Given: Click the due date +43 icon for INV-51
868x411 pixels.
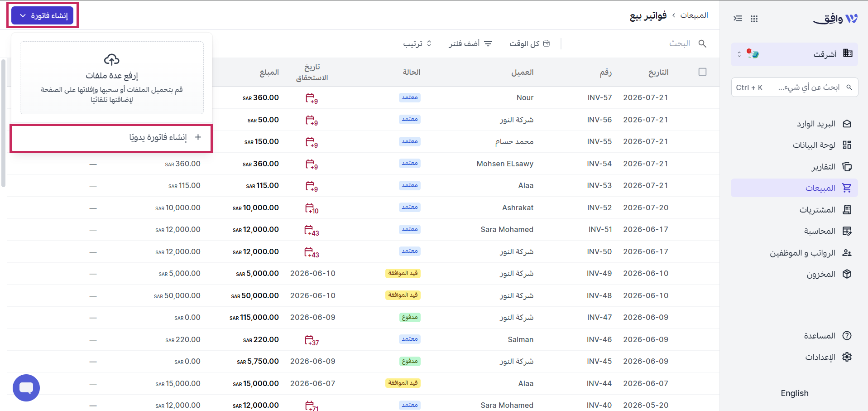Looking at the screenshot, I should tap(312, 231).
